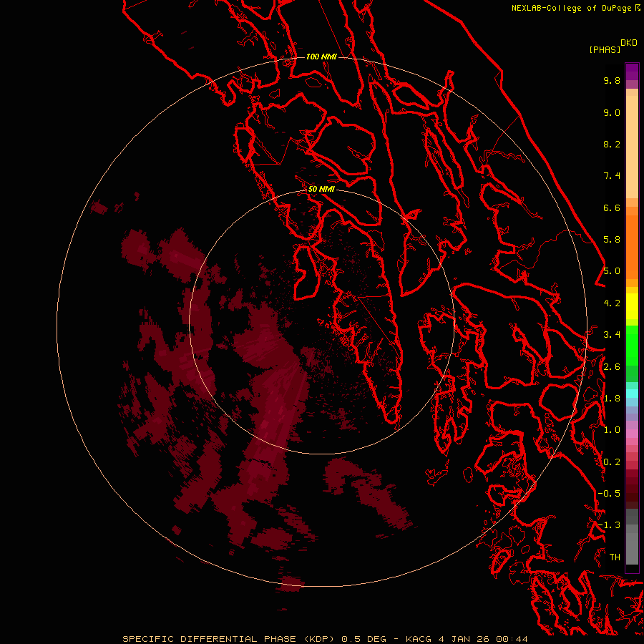Click the 7.4 value on color scale
Image resolution: width=644 pixels, height=644 pixels.
point(612,176)
